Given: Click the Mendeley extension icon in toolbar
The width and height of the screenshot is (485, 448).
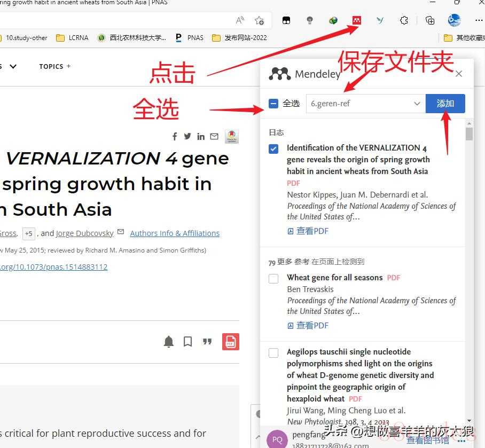Looking at the screenshot, I should point(356,20).
